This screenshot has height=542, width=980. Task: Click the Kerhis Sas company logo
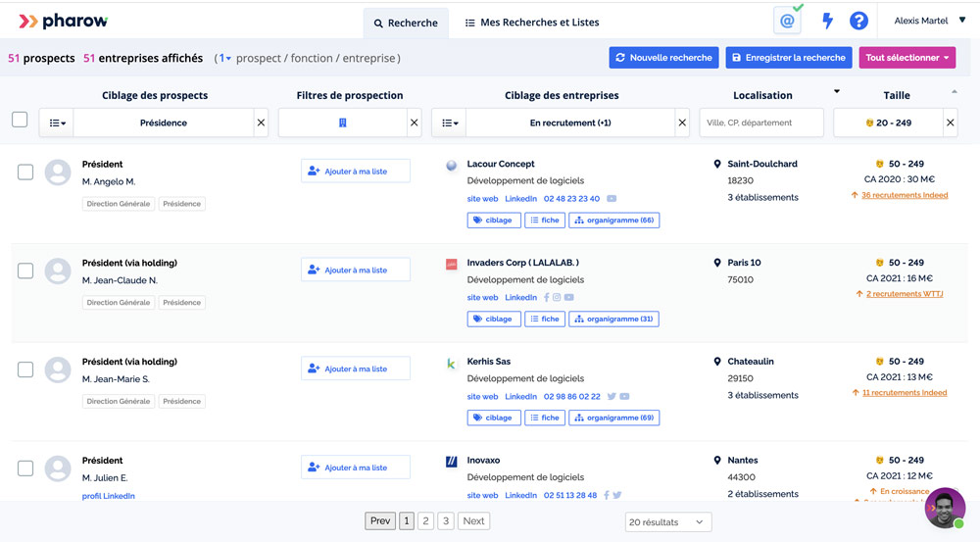tap(451, 364)
